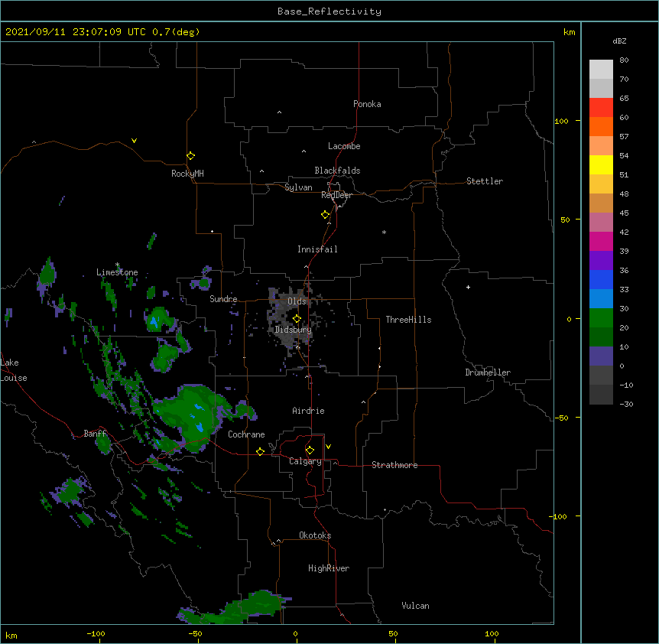Screen dimensions: 659x644
Task: Click the Didsbury label
Action: 294,330
